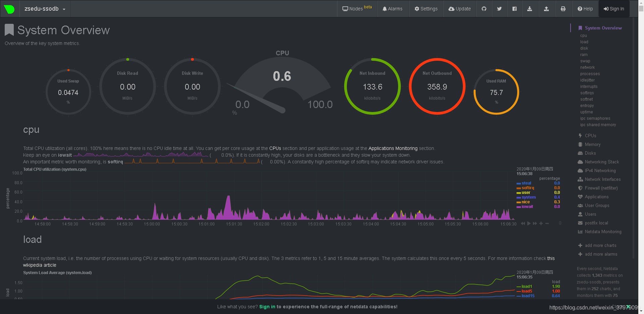Jump to idlejitter in the sidebar
The image size is (644, 314).
tap(588, 80)
